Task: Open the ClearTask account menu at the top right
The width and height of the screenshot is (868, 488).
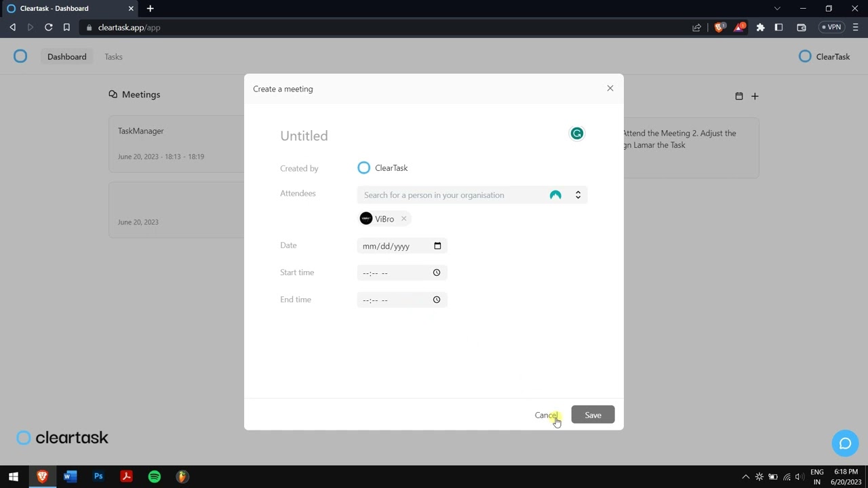Action: click(825, 57)
